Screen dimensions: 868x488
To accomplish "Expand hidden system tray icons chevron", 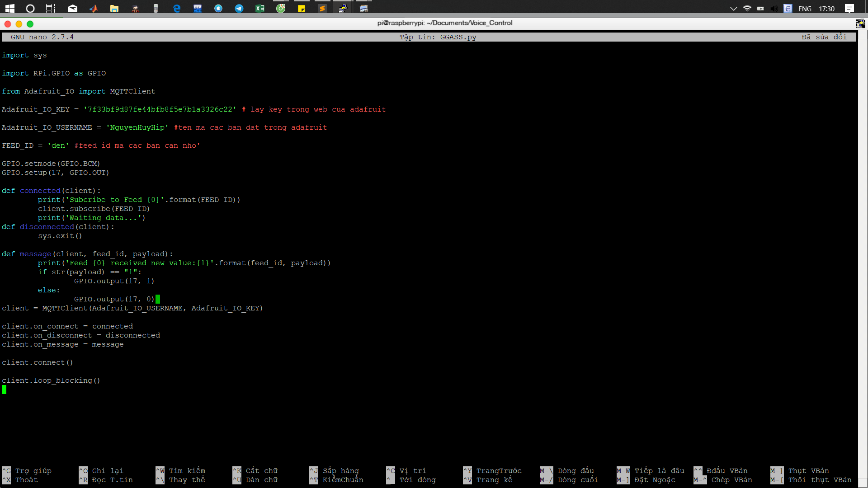I will pos(734,9).
